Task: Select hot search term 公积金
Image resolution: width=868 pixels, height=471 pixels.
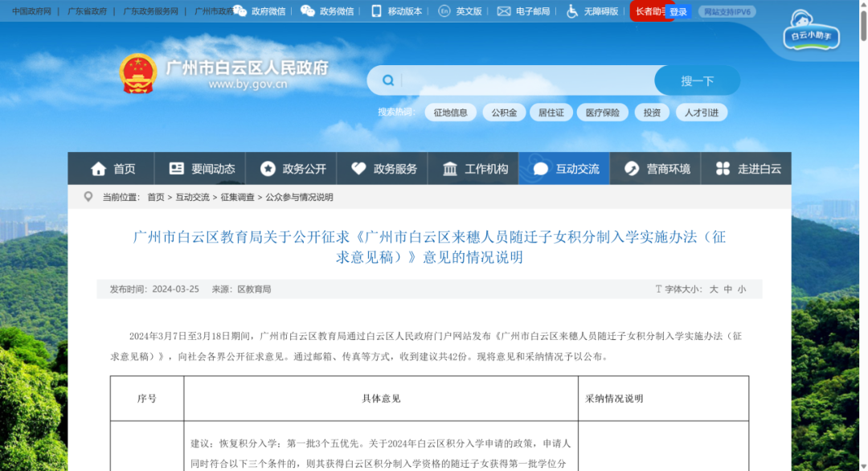Action: pos(504,113)
